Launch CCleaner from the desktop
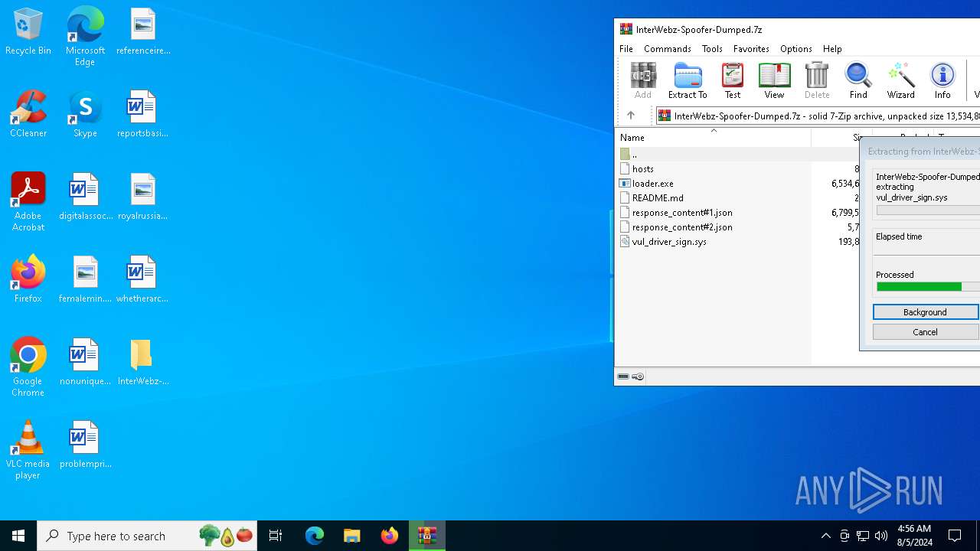Screen dimensions: 980x551 pyautogui.click(x=28, y=114)
